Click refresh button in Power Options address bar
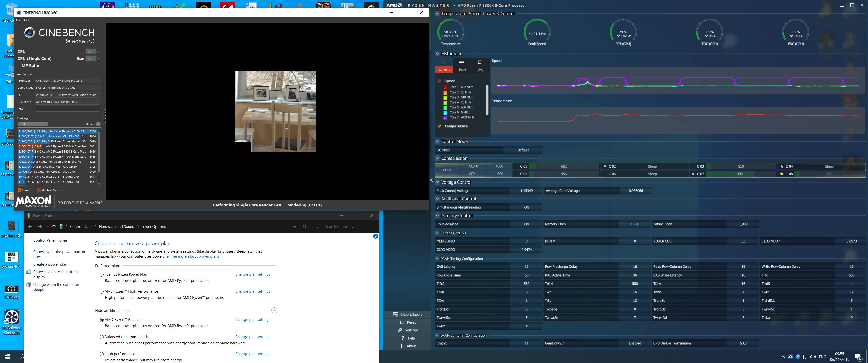This screenshot has height=363, width=868. coord(304,227)
